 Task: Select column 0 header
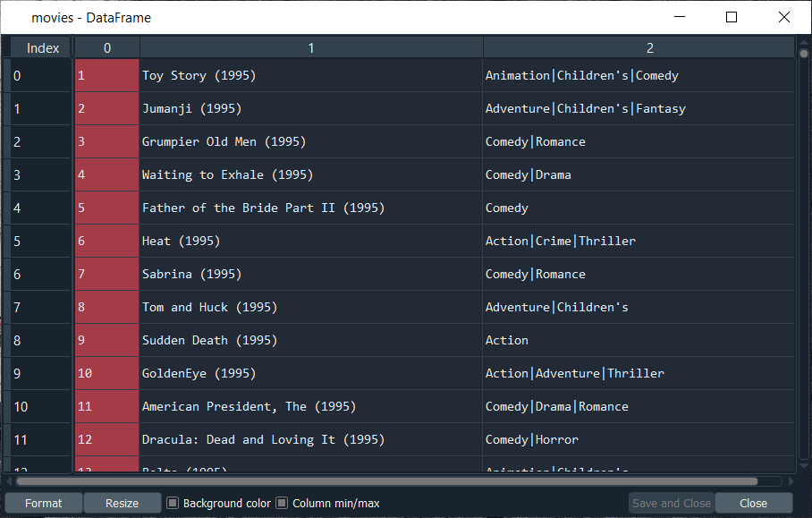(x=107, y=48)
